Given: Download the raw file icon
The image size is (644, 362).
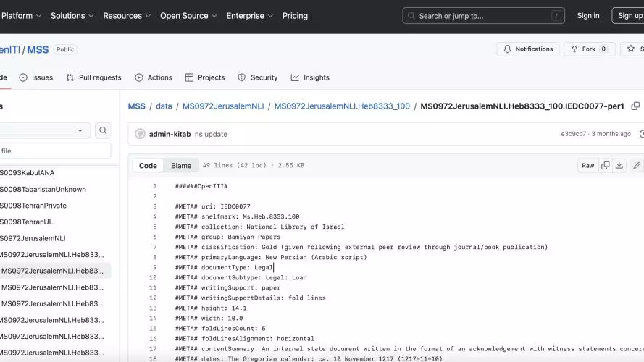Looking at the screenshot, I should click(619, 165).
